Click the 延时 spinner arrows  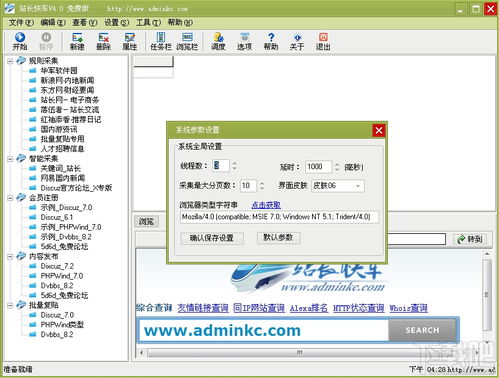[337, 167]
